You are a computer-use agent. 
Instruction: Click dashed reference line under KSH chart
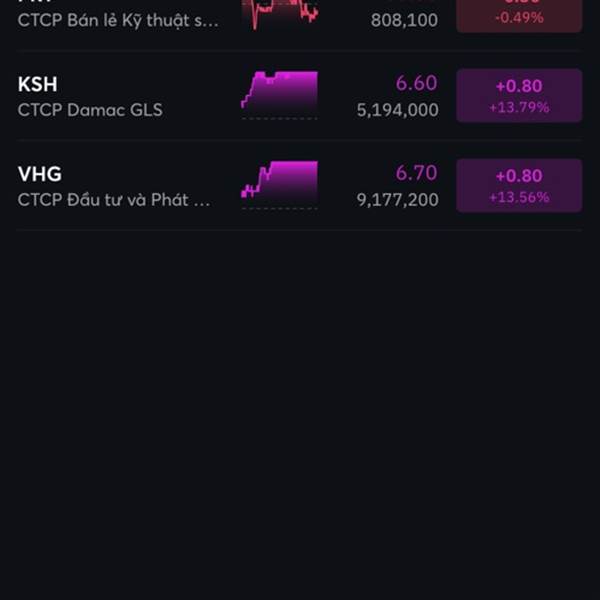pos(279,119)
